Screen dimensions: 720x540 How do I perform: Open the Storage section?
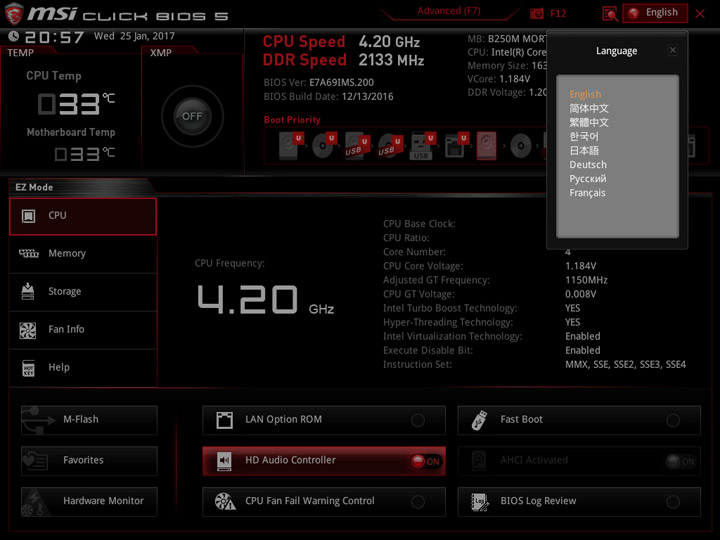[83, 292]
